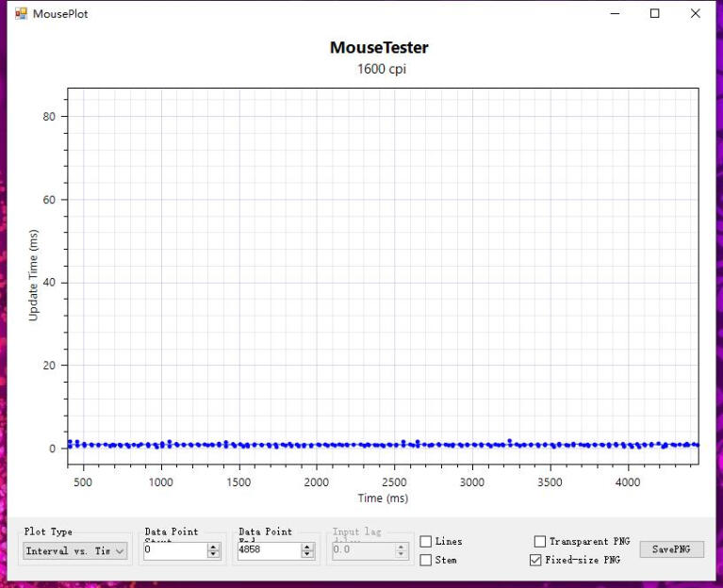This screenshot has width=723, height=588.
Task: Open the Plot Type dropdown
Action: [x=74, y=550]
